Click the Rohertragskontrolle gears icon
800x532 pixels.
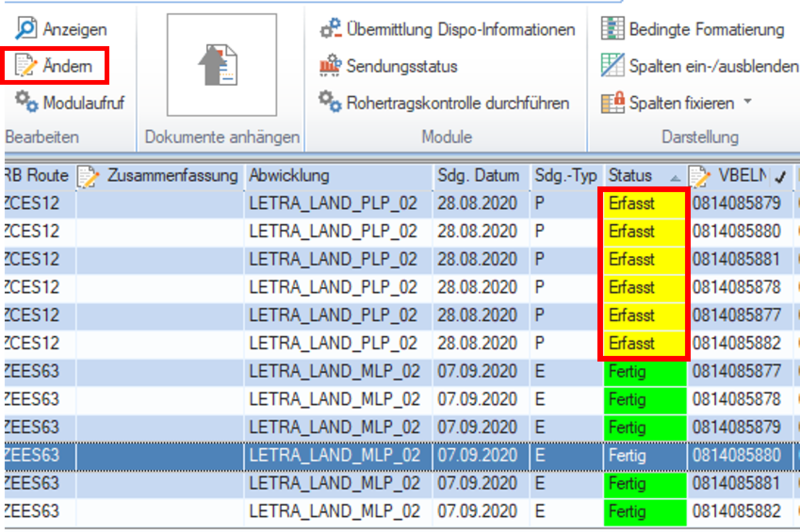330,102
